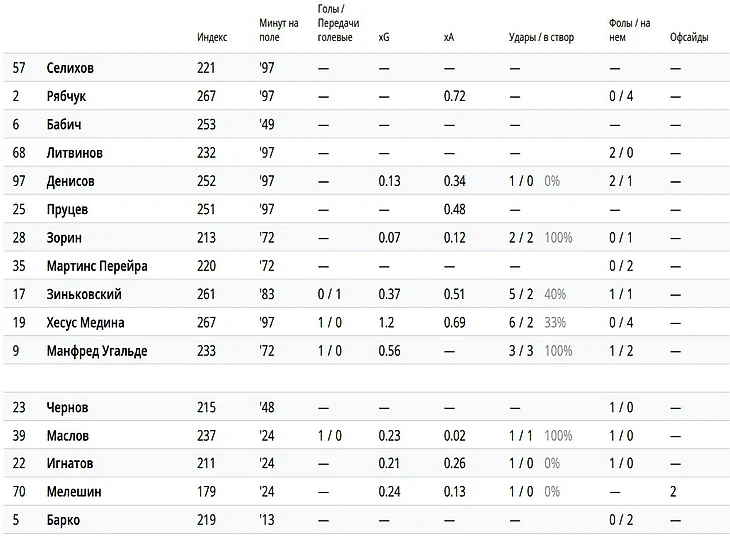Open Денисов player page
The image size is (730, 536).
71,181
